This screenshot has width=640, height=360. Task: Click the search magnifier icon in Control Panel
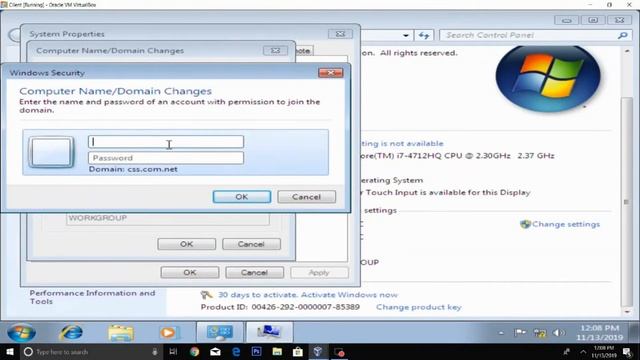pos(622,36)
